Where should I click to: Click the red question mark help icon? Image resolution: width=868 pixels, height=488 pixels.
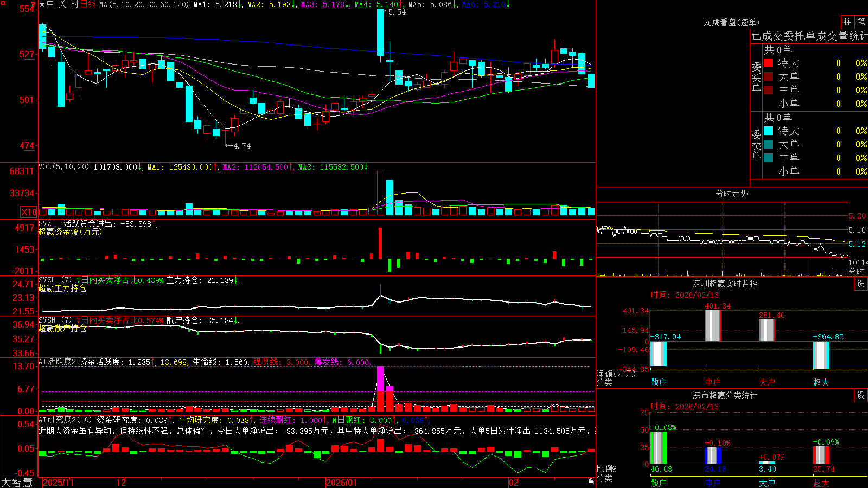point(33,4)
